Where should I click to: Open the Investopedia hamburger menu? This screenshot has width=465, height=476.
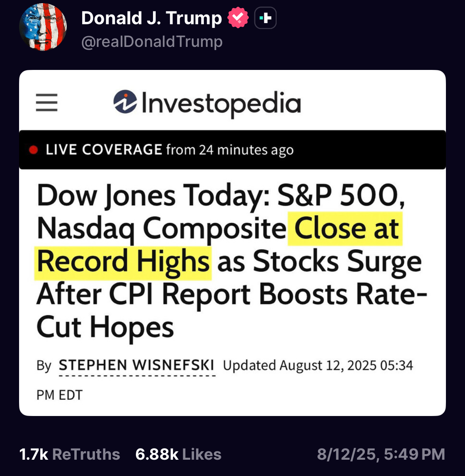[46, 103]
